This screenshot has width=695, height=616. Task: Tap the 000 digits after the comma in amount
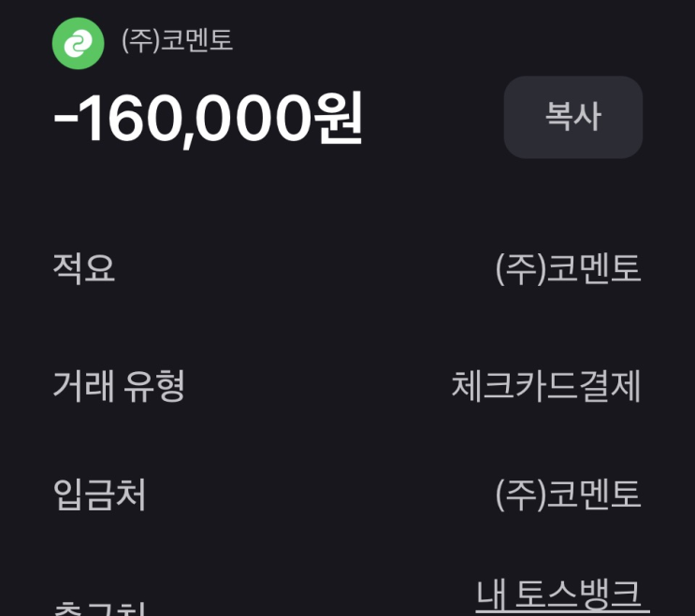point(260,119)
